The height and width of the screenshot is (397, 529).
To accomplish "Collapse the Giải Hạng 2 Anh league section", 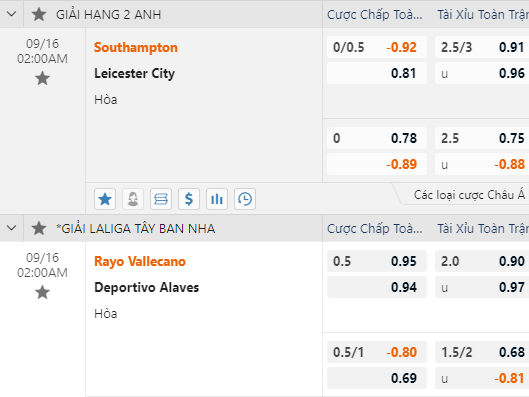I will click(11, 14).
